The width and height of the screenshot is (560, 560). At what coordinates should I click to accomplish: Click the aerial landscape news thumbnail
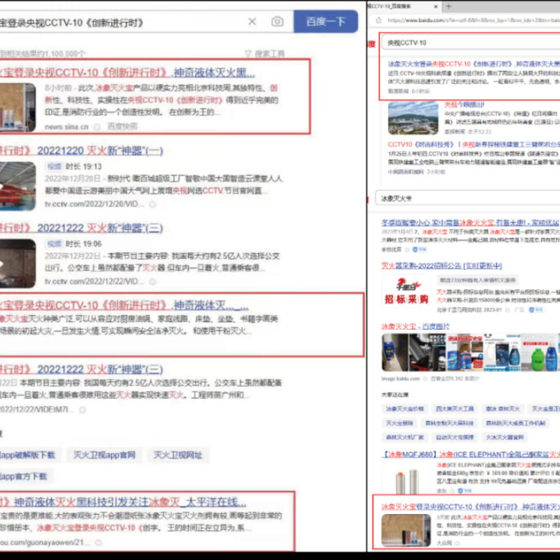tap(413, 118)
